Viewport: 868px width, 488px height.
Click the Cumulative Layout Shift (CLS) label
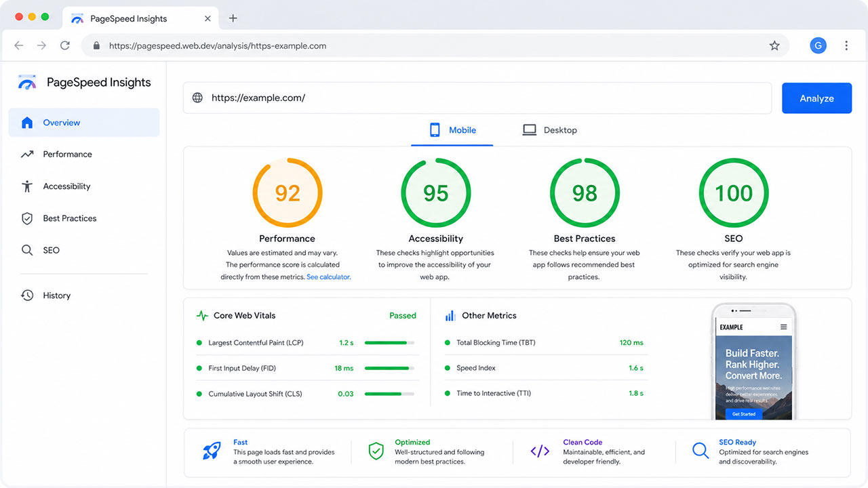point(255,394)
